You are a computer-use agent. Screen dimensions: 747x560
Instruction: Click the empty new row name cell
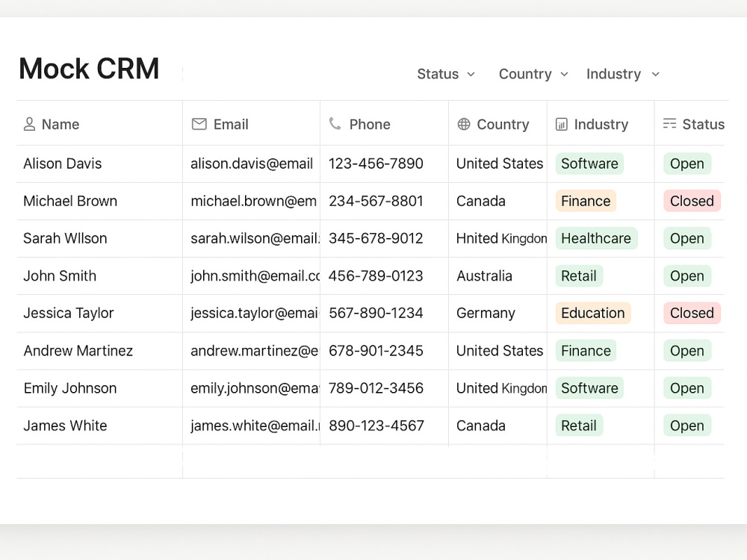pyautogui.click(x=99, y=461)
